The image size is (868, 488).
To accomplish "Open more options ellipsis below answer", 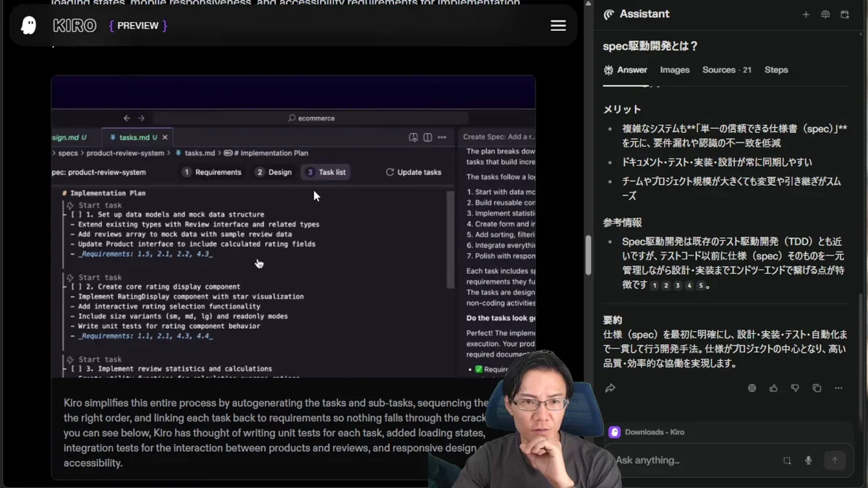I will point(838,388).
